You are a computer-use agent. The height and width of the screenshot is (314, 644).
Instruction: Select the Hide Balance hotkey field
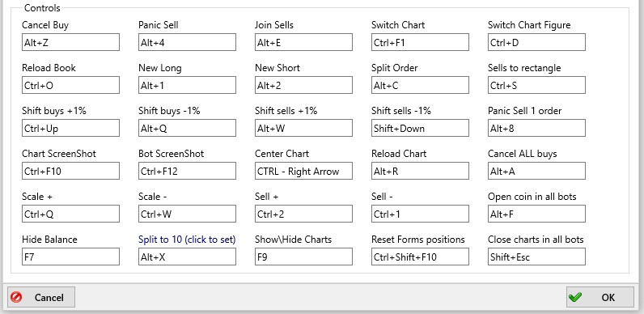pos(70,257)
